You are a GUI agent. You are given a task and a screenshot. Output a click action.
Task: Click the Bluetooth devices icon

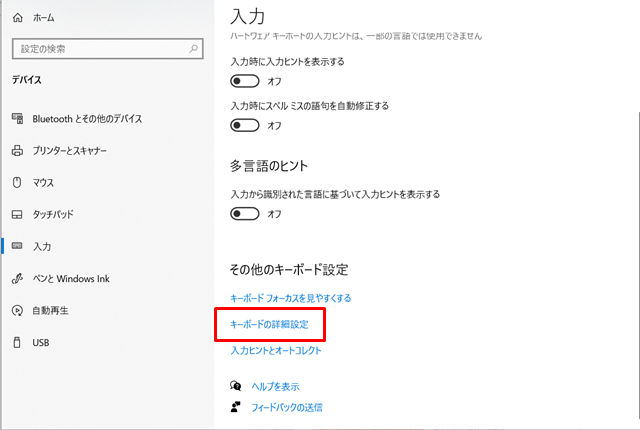[x=17, y=118]
